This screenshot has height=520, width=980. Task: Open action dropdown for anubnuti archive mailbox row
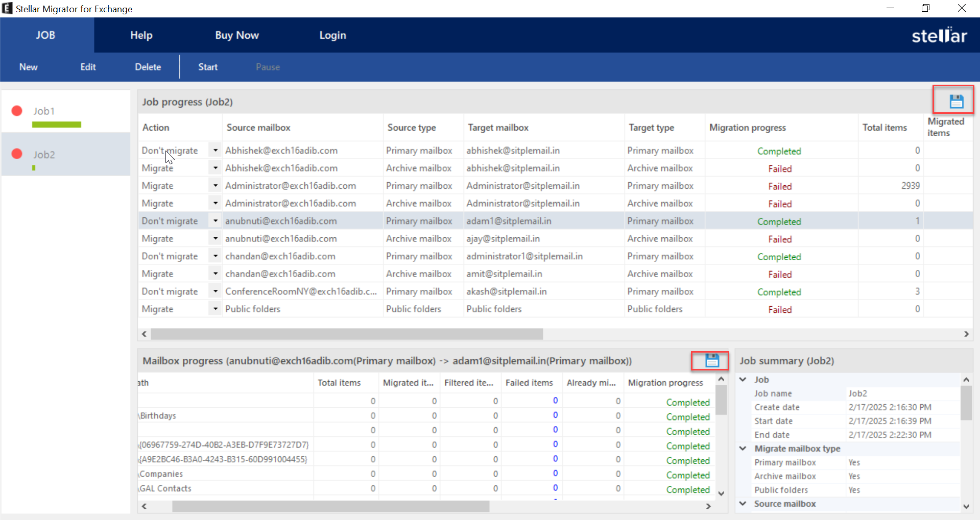coord(215,238)
